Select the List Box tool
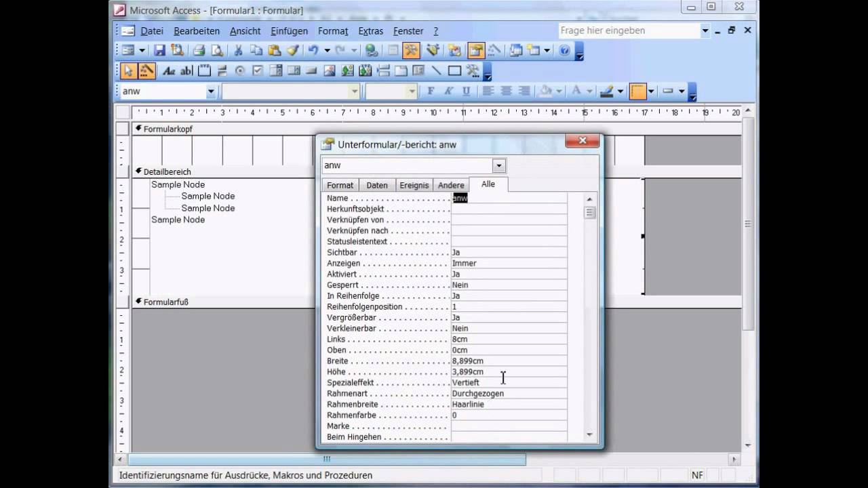Screen dimensions: 868x488 [294, 70]
